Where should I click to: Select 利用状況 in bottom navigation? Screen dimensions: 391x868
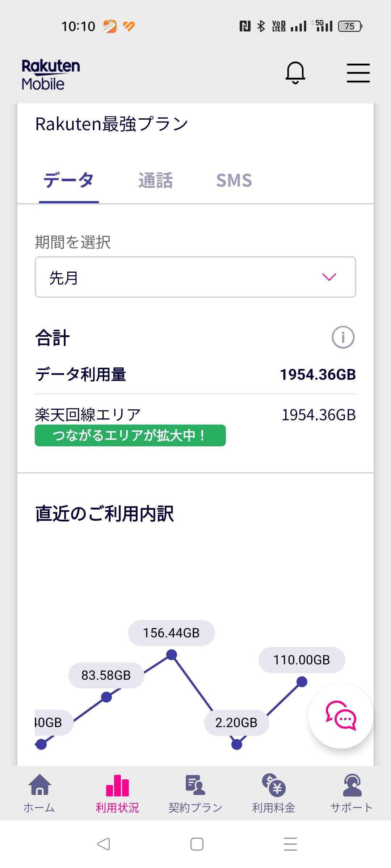[x=117, y=794]
